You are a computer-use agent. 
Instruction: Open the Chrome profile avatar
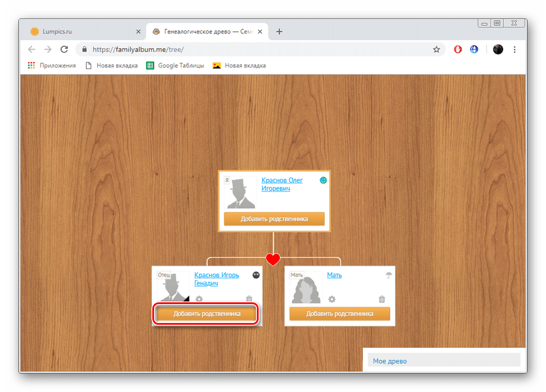(498, 49)
